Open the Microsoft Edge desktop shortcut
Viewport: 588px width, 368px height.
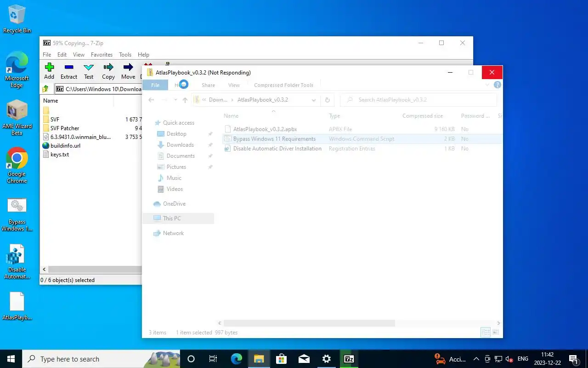[x=17, y=69]
